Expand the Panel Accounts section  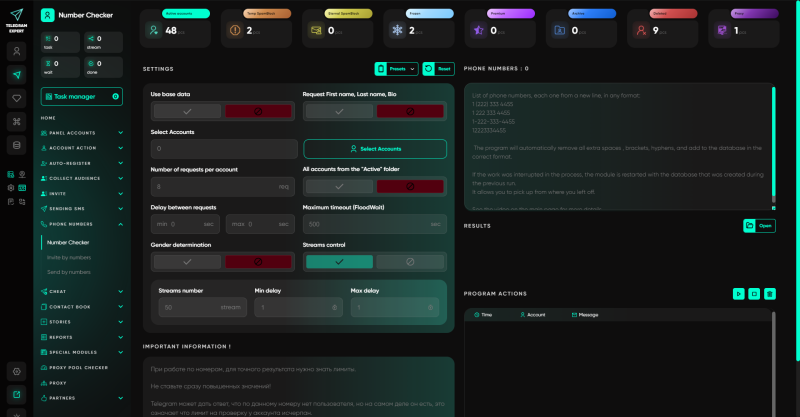click(82, 133)
